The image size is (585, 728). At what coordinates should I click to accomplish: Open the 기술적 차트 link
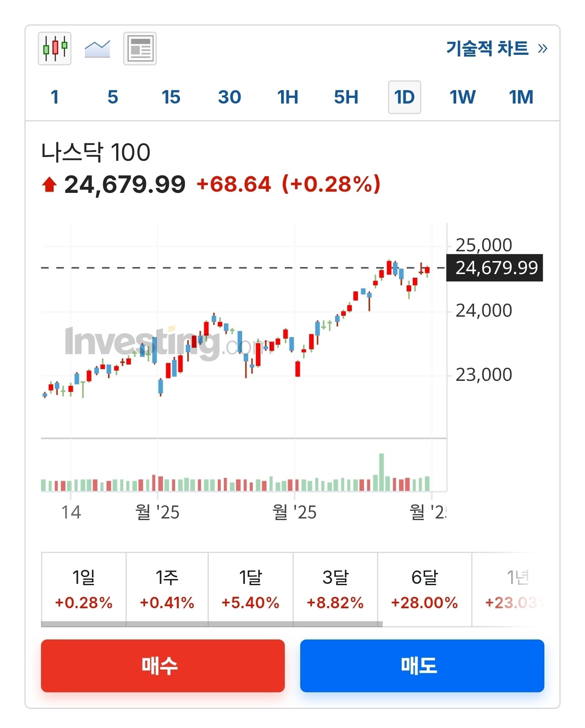pyautogui.click(x=487, y=48)
